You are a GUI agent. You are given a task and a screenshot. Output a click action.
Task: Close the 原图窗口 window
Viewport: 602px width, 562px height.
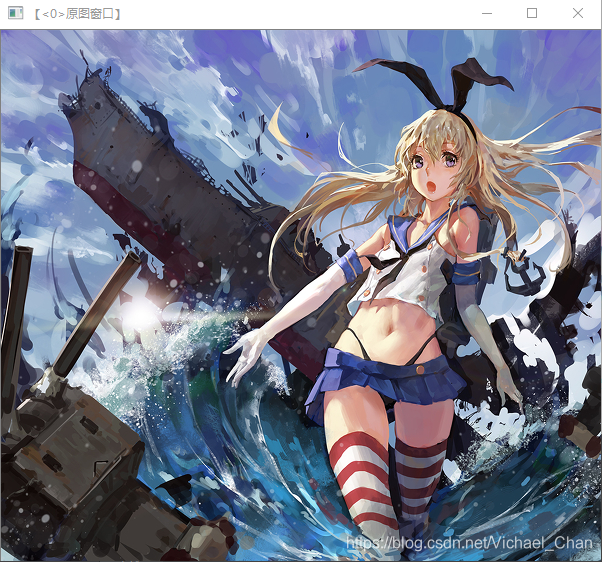click(578, 13)
